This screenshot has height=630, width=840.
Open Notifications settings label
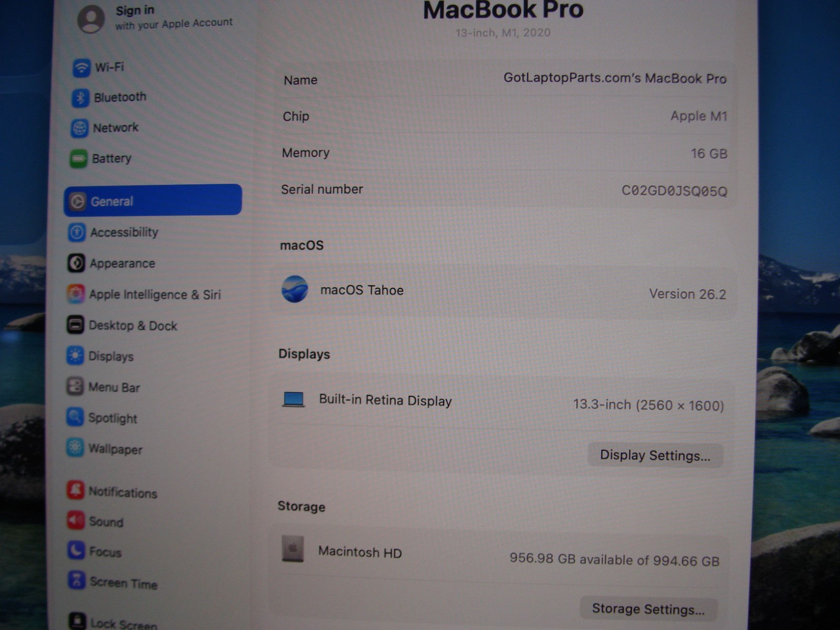point(123,492)
